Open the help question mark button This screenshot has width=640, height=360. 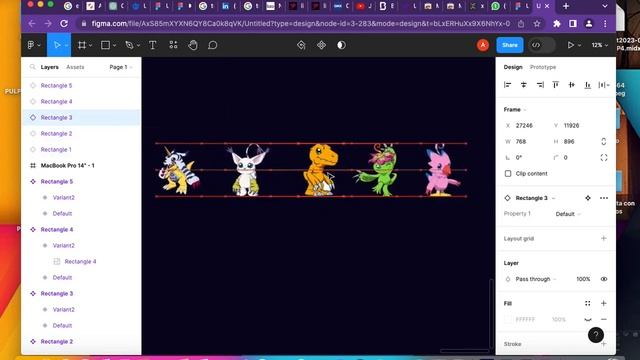coord(596,335)
